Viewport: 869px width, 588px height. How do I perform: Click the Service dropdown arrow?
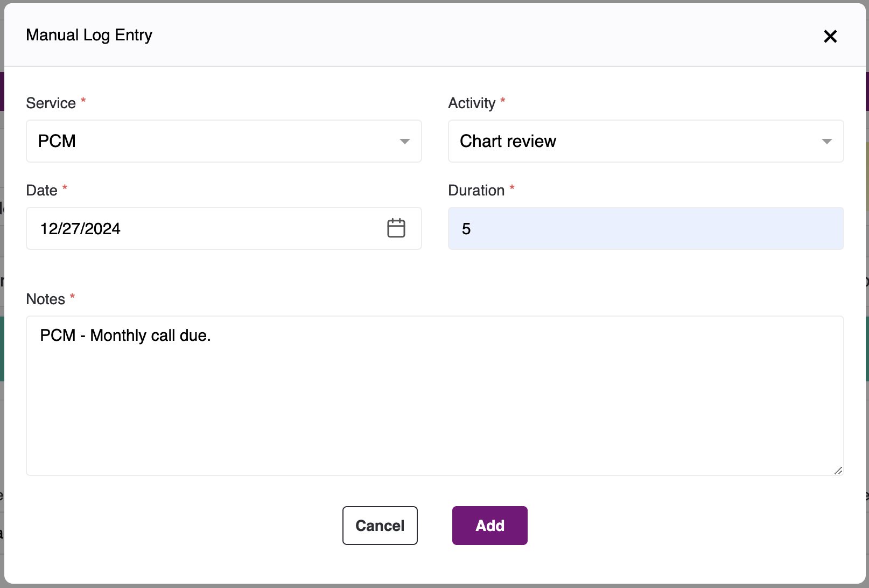405,141
